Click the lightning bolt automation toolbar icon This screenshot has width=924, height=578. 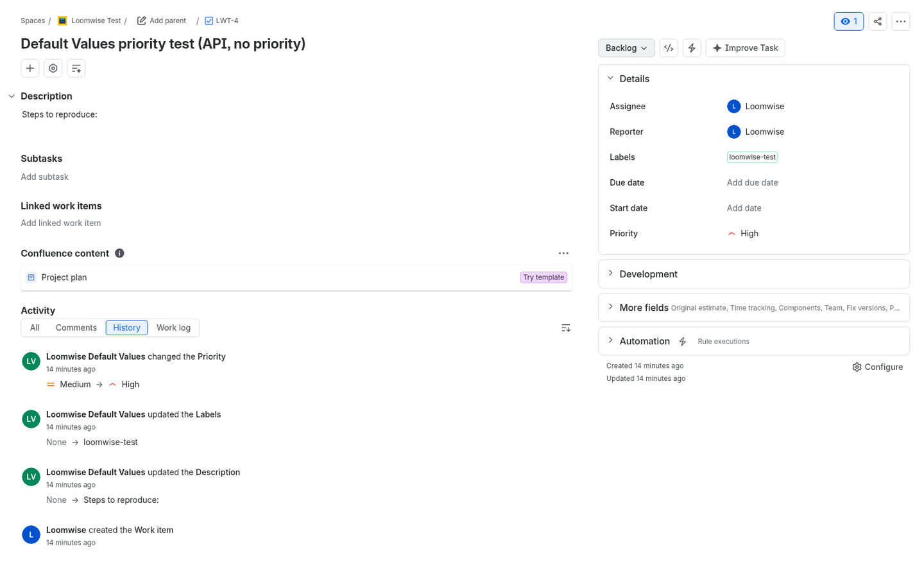(692, 48)
